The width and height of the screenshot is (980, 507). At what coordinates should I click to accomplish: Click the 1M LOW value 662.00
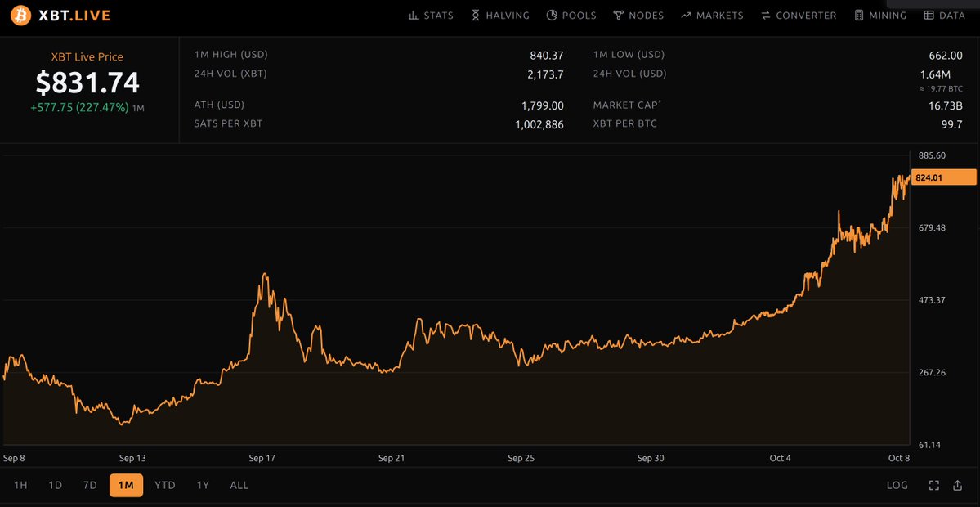point(946,56)
